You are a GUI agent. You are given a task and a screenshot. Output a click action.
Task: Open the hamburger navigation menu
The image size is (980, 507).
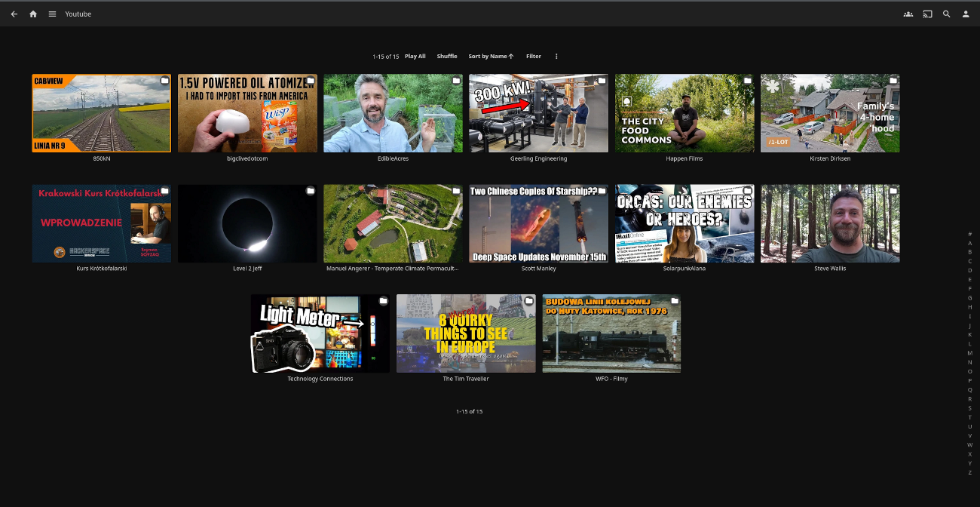coord(52,14)
